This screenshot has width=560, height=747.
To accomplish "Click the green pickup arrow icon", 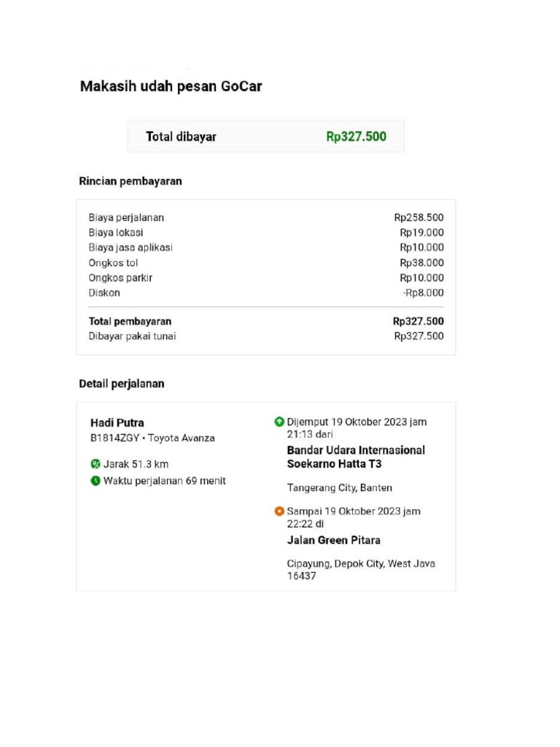I will click(x=279, y=422).
